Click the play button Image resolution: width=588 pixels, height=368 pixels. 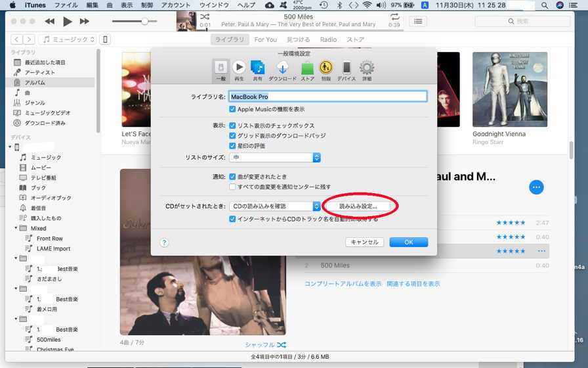[x=68, y=22]
